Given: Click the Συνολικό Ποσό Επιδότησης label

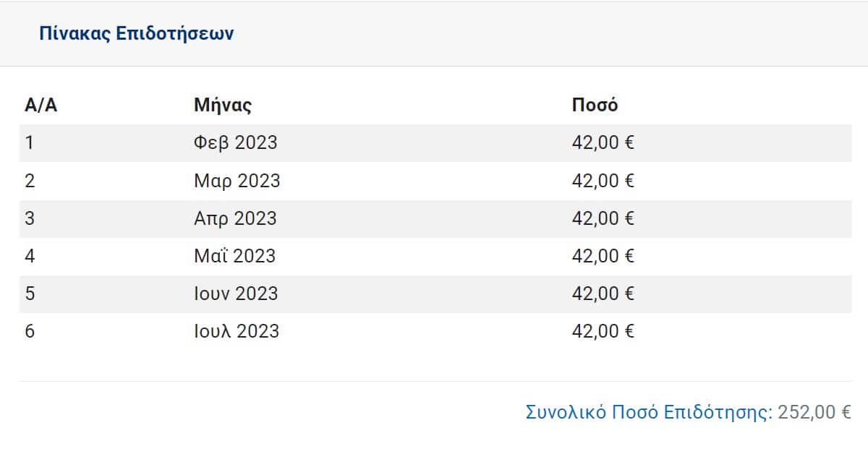Looking at the screenshot, I should (x=649, y=413).
